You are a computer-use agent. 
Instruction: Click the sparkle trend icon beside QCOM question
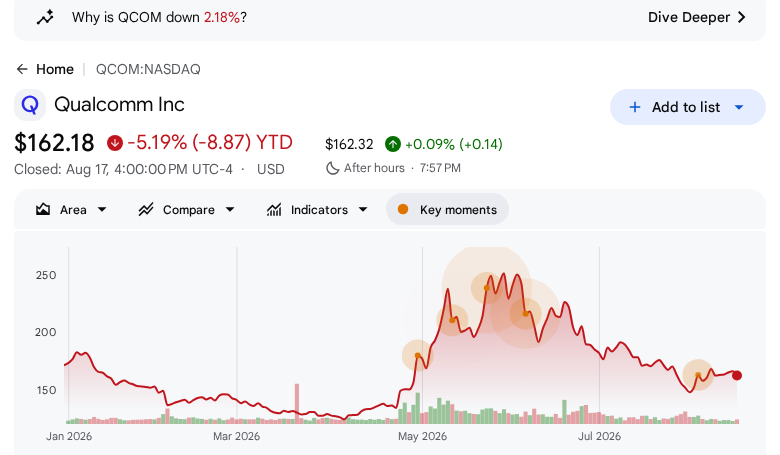45,17
